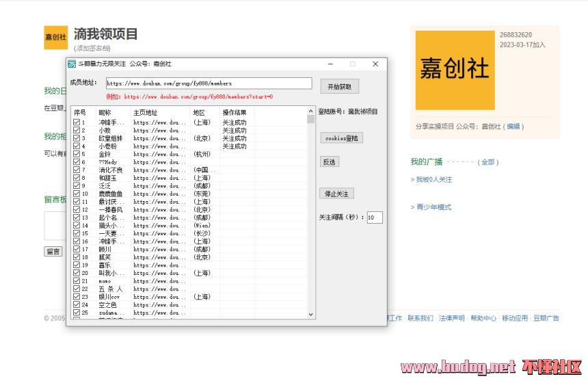Toggle checkbox for row 17 顾川
Image resolution: width=588 pixels, height=381 pixels.
77,249
